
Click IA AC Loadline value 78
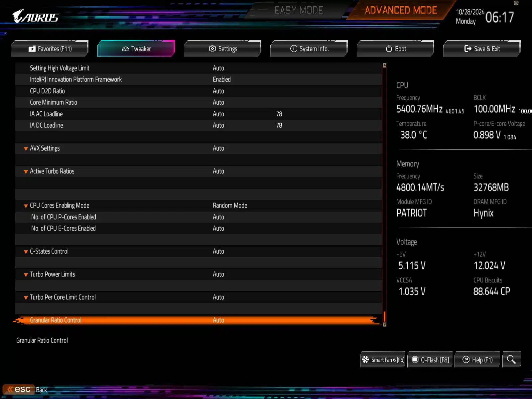tap(279, 114)
